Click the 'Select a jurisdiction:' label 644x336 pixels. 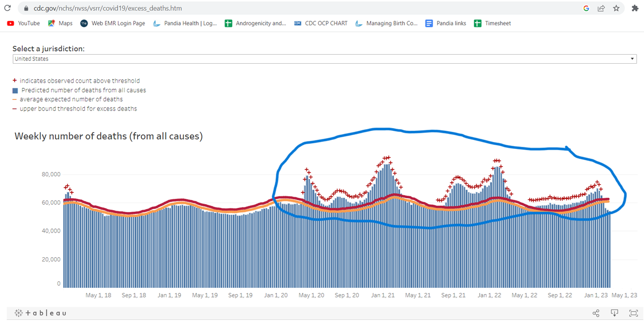coord(48,49)
